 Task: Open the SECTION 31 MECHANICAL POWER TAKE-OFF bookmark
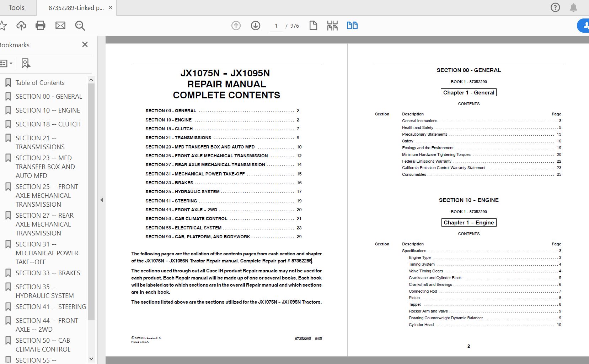coord(47,253)
